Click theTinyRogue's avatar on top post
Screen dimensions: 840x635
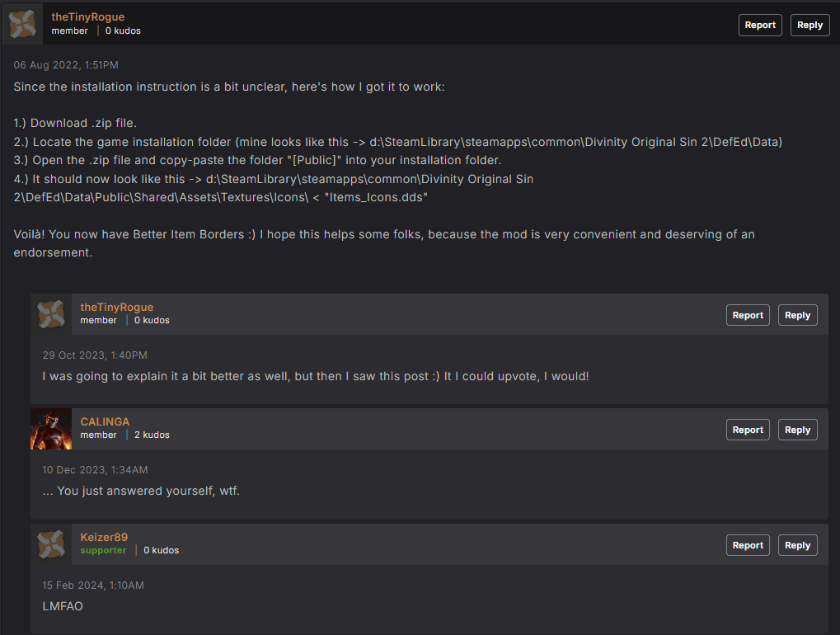coord(22,25)
